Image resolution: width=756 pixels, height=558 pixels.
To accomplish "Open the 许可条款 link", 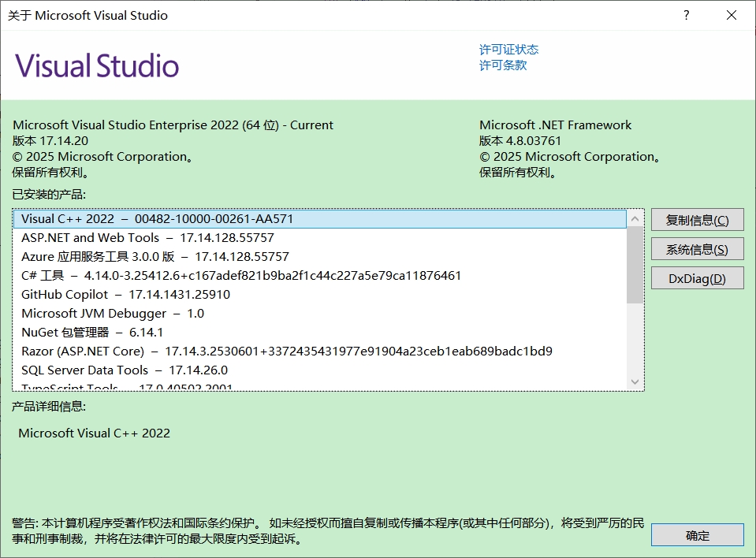I will (x=503, y=65).
